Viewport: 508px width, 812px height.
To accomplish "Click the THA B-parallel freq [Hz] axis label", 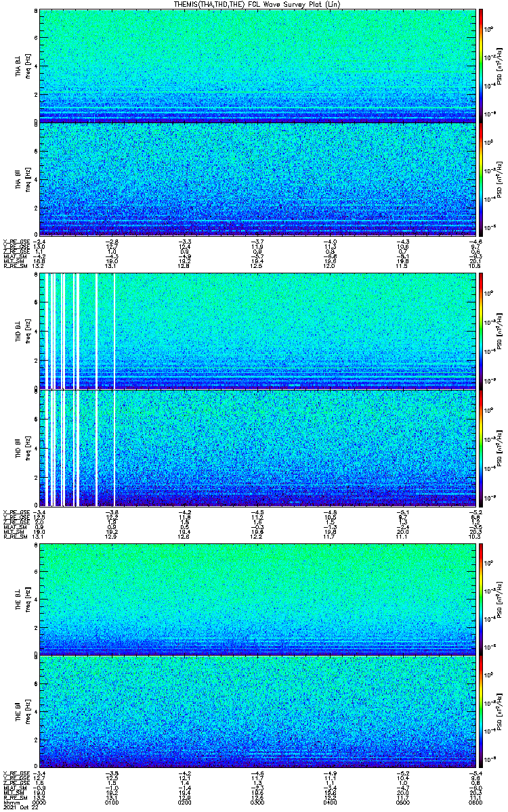I will (x=27, y=179).
